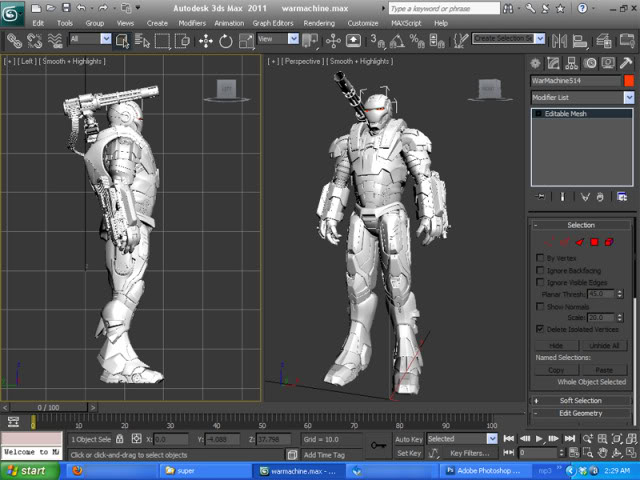Click the Select and Rotate tool
The height and width of the screenshot is (480, 640).
(226, 40)
